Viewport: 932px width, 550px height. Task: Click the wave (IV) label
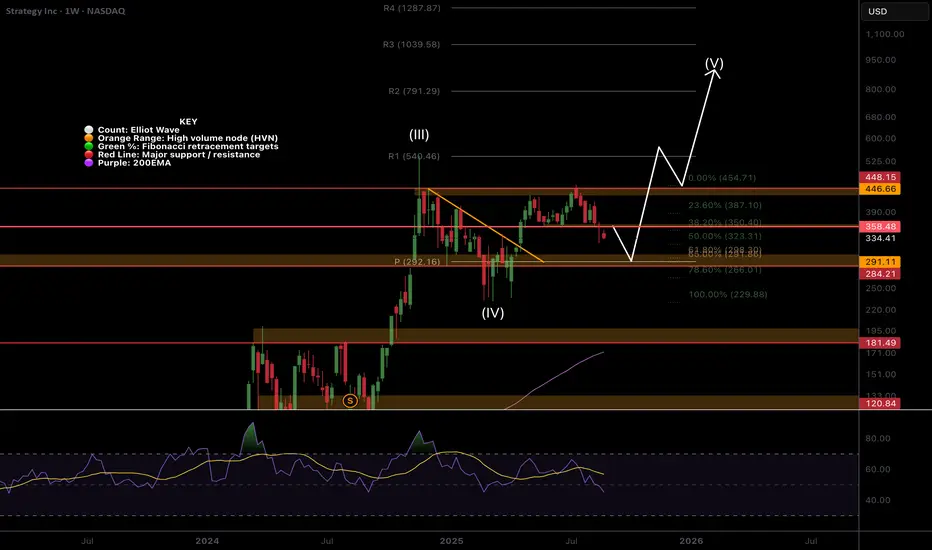tap(493, 313)
